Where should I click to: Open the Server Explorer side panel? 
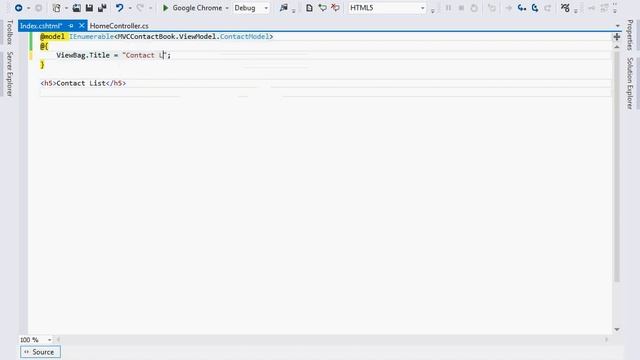click(10, 74)
